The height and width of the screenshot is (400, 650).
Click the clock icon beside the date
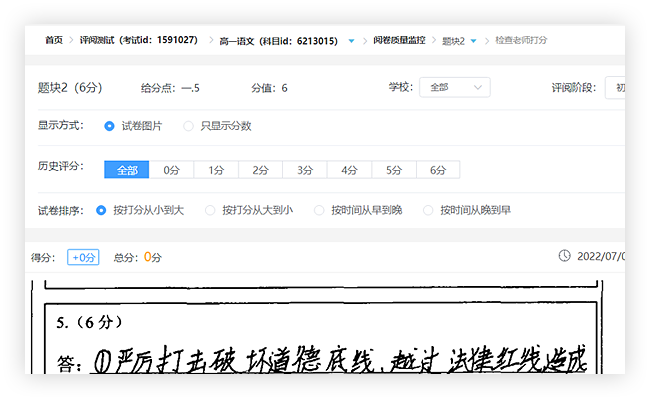(565, 257)
